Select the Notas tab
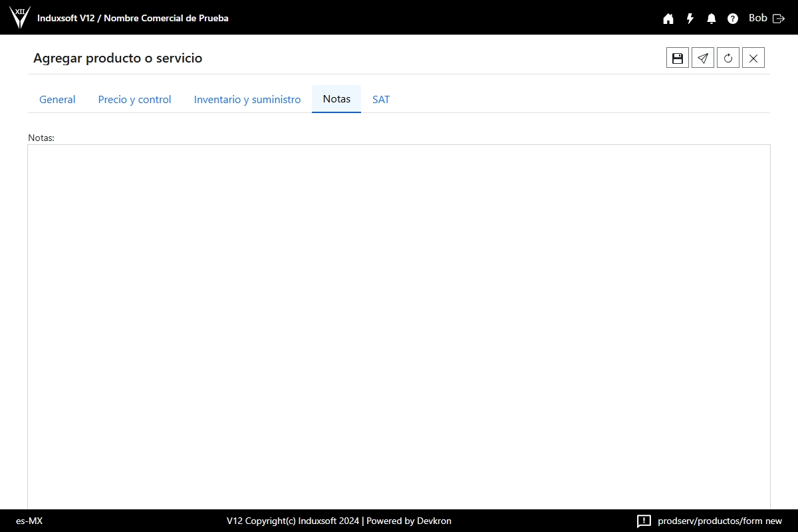Viewport: 798px width, 532px height. tap(336, 99)
